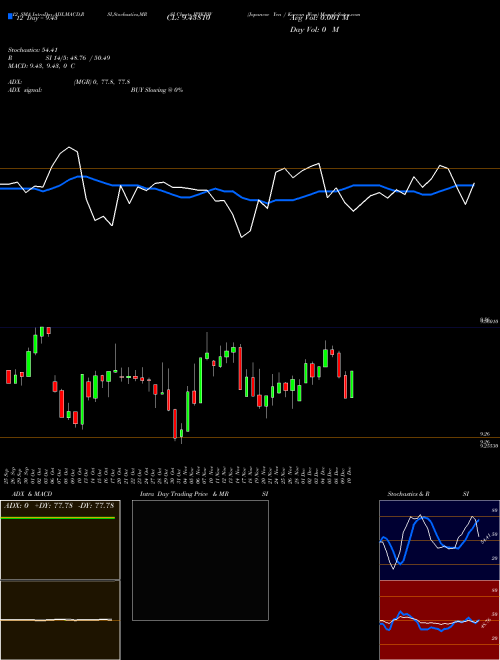
Task: Click the blue 12-day SMA legend square
Action: 10,16
